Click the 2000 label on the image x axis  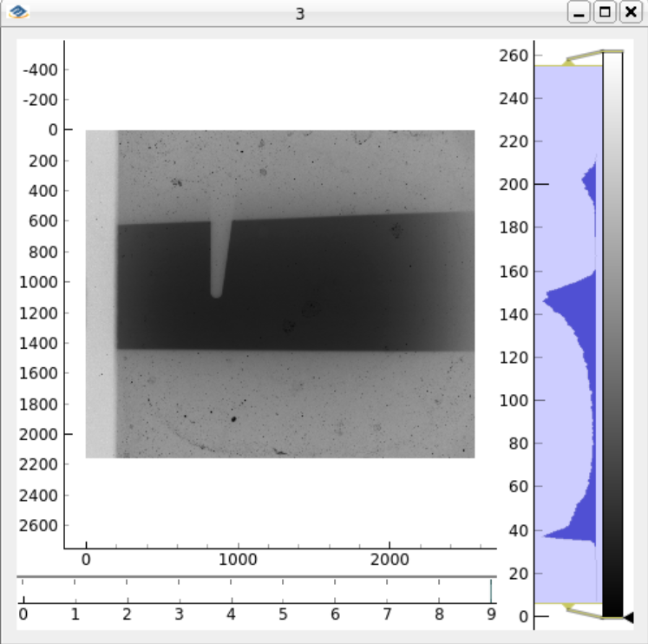(389, 560)
